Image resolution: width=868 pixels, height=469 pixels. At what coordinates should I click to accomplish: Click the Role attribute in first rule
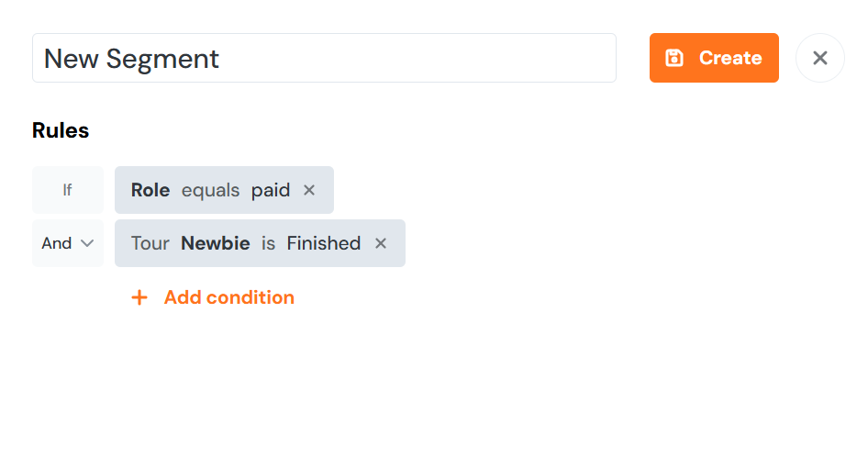(x=150, y=190)
